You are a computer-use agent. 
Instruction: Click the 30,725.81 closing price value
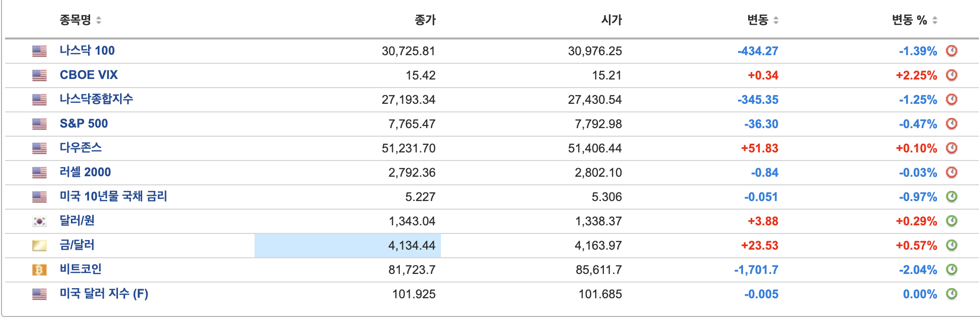[x=409, y=51]
